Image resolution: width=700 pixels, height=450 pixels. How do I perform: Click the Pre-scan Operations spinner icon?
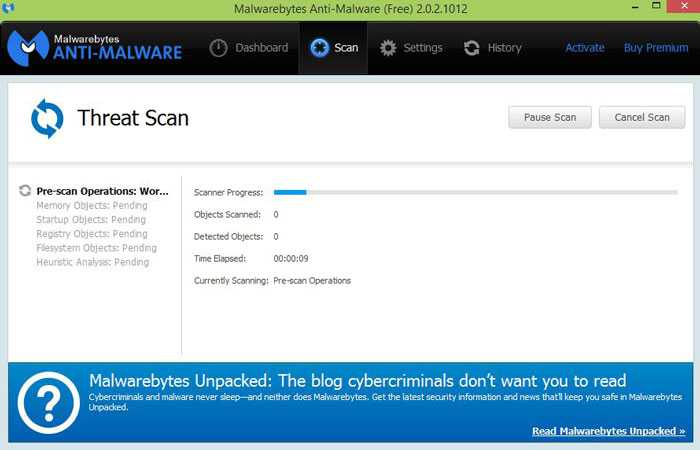[x=25, y=191]
